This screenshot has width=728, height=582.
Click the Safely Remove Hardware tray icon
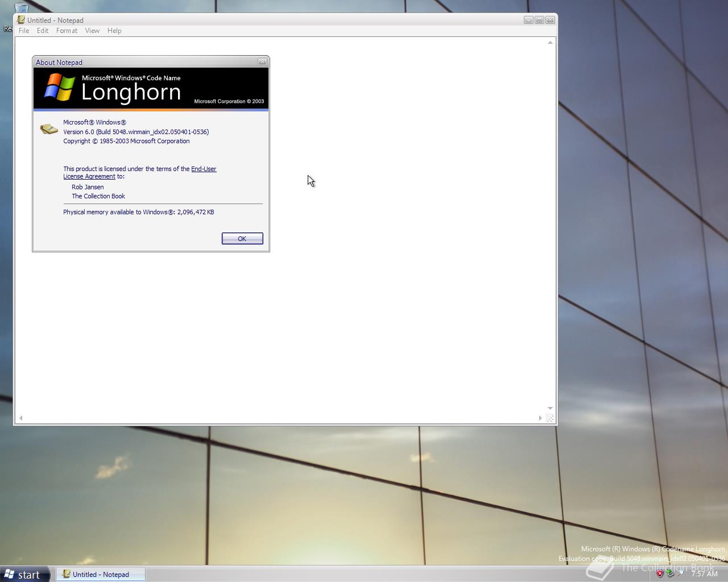click(671, 574)
